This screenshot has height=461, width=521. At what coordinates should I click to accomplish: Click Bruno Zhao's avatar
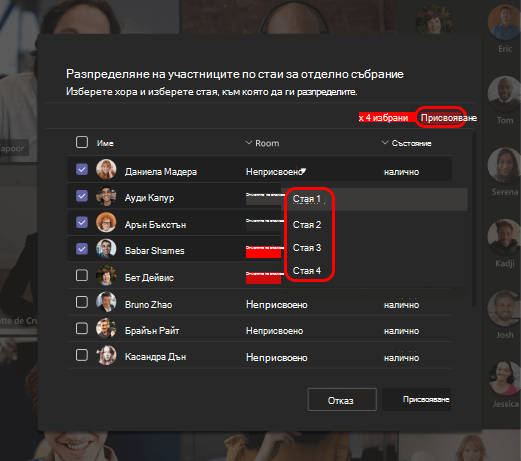coord(106,302)
